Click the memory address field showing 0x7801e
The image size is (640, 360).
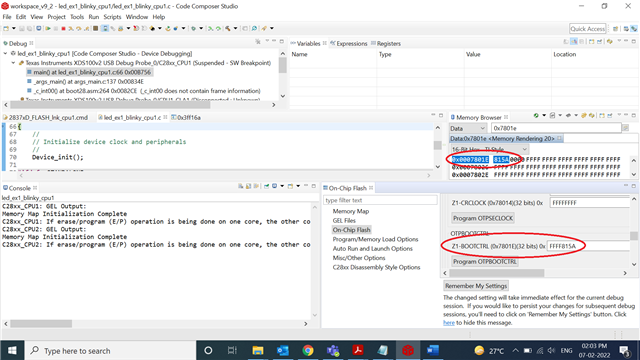556,128
